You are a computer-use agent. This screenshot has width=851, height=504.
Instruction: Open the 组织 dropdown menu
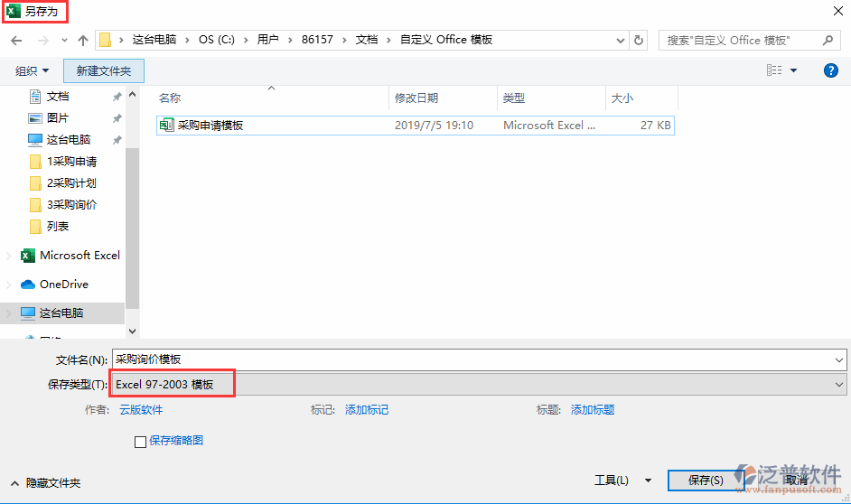click(x=32, y=70)
